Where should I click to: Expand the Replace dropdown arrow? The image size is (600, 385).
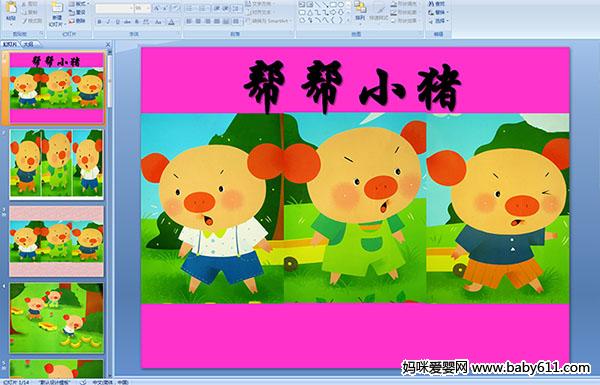click(447, 12)
